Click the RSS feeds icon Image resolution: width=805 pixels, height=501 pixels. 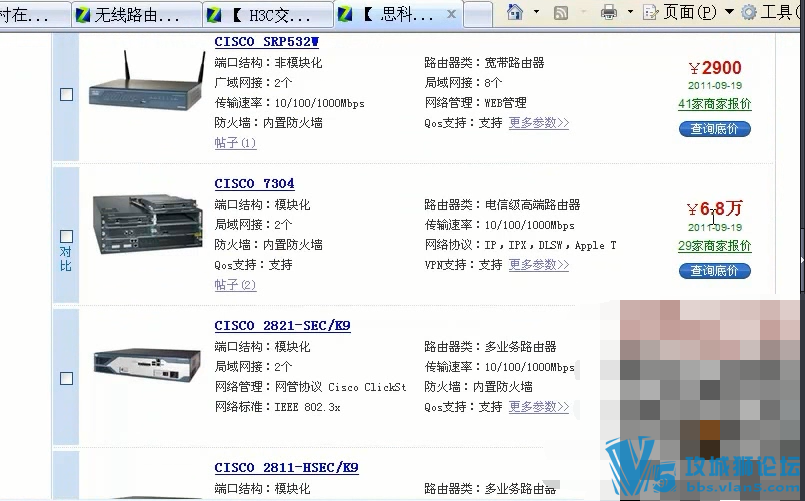click(x=561, y=12)
